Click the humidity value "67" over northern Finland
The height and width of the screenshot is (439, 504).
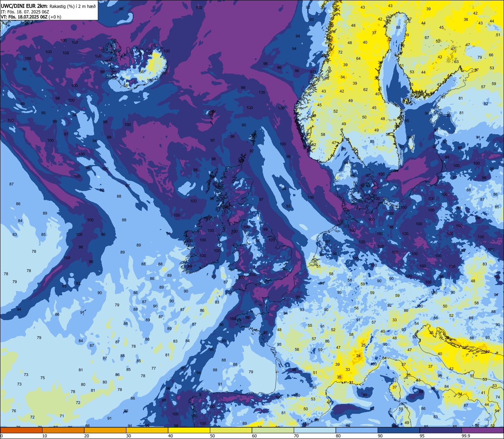pyautogui.click(x=427, y=38)
